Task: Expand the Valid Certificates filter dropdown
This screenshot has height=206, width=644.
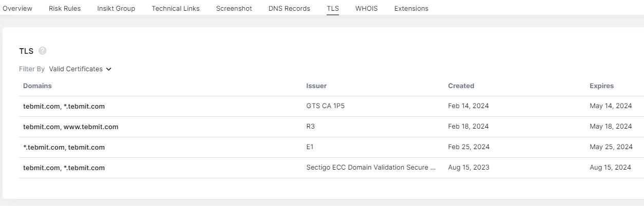Action: point(80,69)
